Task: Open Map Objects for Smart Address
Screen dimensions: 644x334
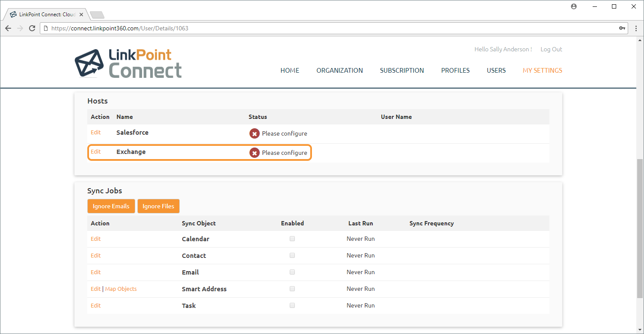Action: [121, 289]
